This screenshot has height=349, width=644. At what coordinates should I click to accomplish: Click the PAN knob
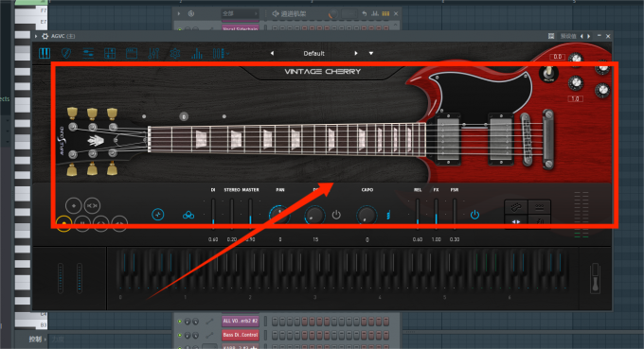[279, 215]
